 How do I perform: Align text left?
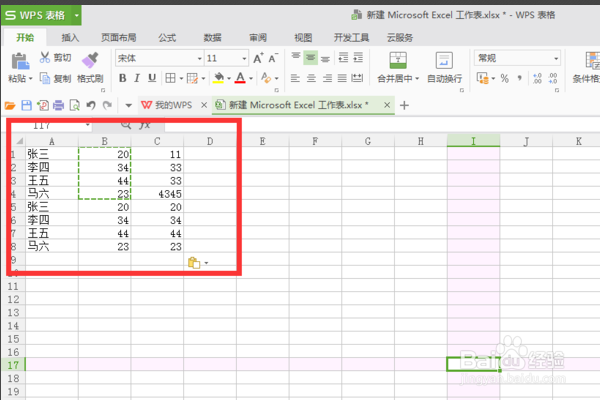coord(295,78)
